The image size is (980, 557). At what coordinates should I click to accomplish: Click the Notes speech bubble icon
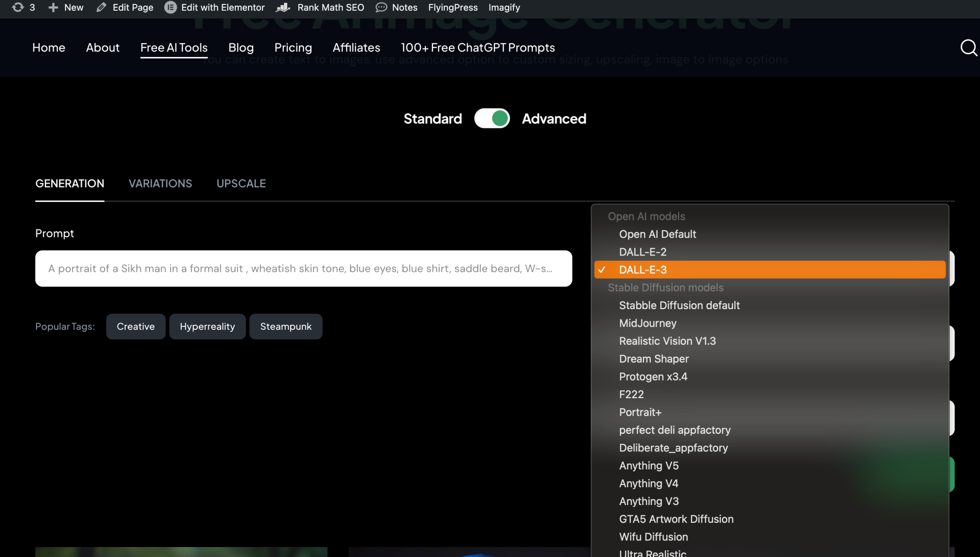(381, 7)
